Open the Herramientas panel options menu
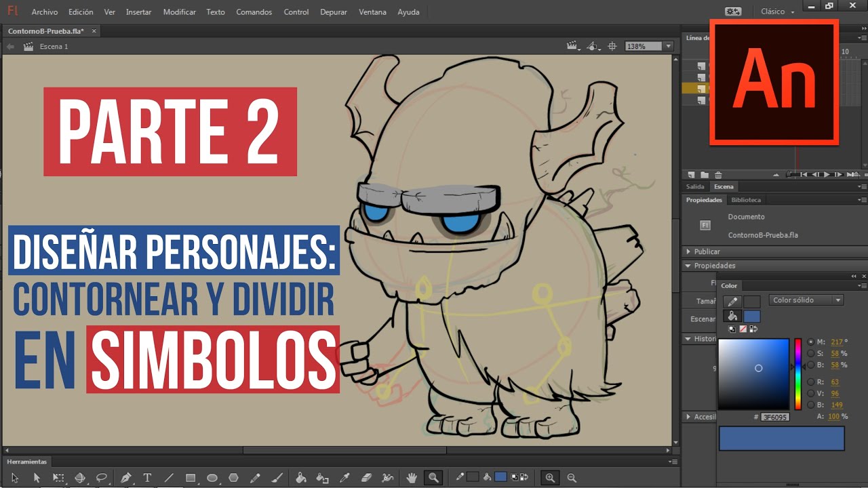The width and height of the screenshot is (868, 488). (673, 462)
